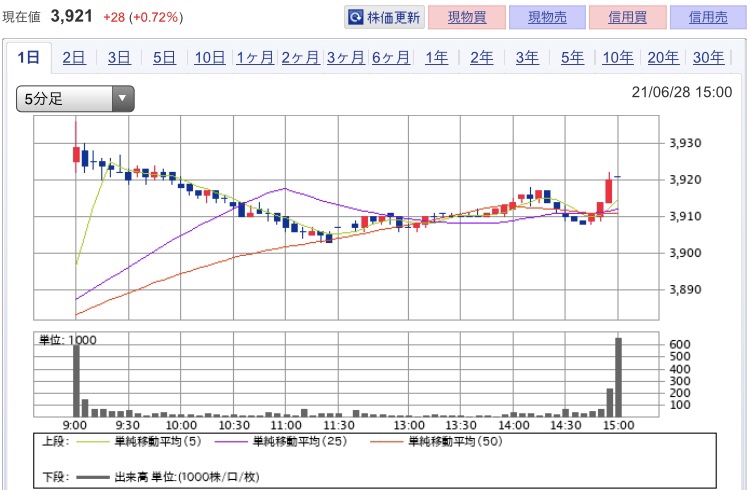View the 10年 chart range
This screenshot has height=490, width=750.
618,58
